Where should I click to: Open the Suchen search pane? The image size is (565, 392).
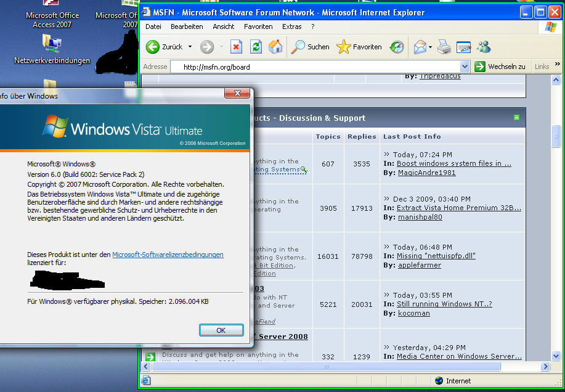311,47
